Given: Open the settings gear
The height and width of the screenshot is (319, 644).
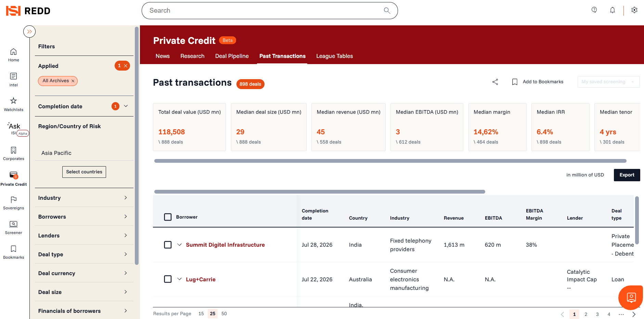Looking at the screenshot, I should click(x=634, y=10).
